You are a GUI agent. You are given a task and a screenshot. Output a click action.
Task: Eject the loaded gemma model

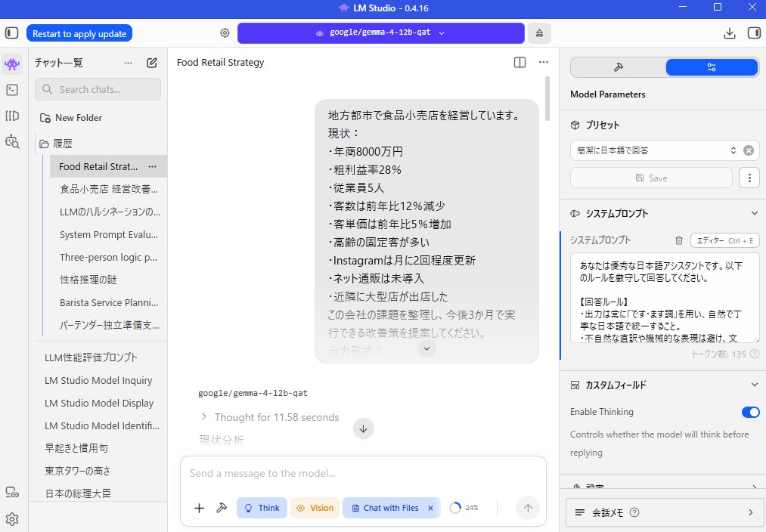539,33
